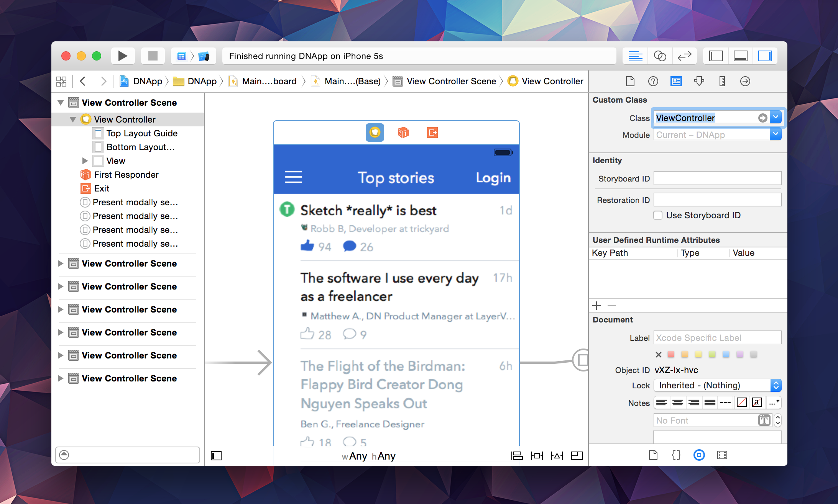This screenshot has height=504, width=838.
Task: Choose the purple label color
Action: point(740,355)
